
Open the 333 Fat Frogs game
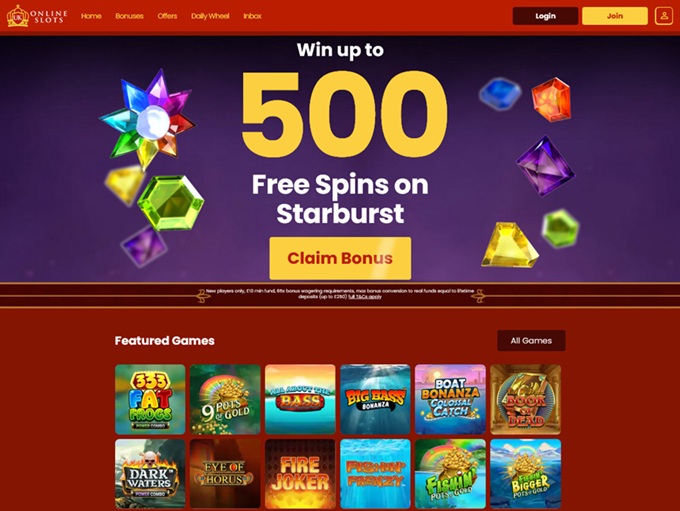[x=150, y=399]
